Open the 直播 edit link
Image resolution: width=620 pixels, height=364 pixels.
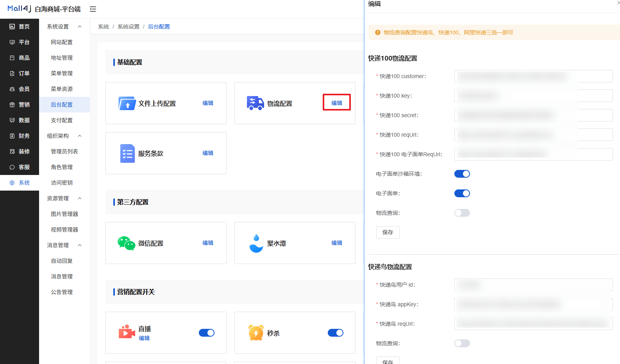144,338
